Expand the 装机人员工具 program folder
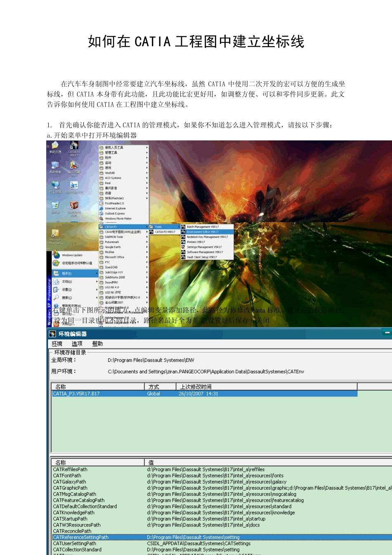The image size is (392, 555). (x=124, y=147)
